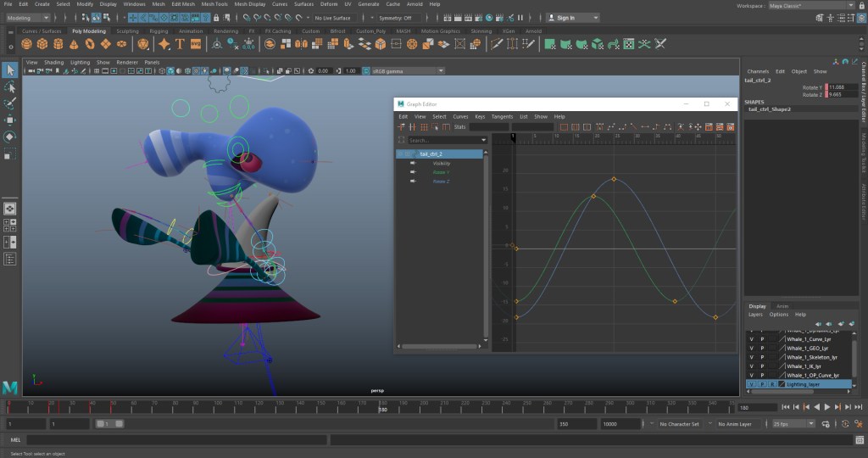Toggle visibility of Whale_1_GEO_Lyr layer
Viewport: 868px width, 458px height.
point(751,348)
